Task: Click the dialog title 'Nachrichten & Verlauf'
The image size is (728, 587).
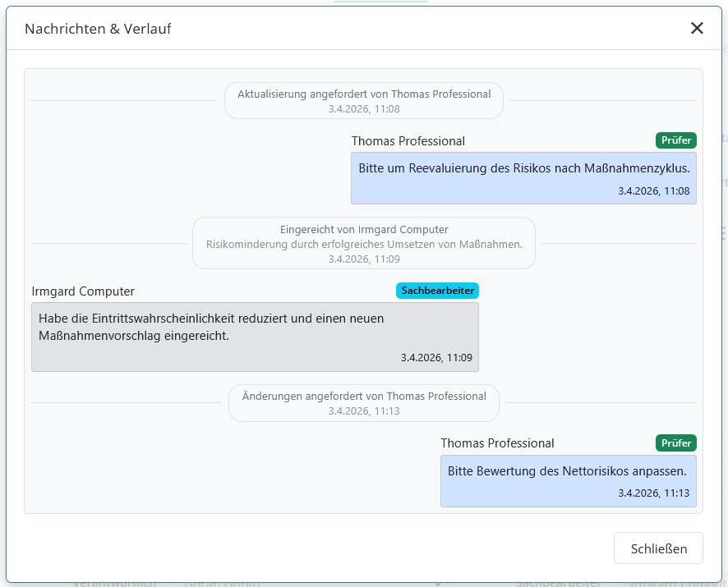Action: (98, 29)
